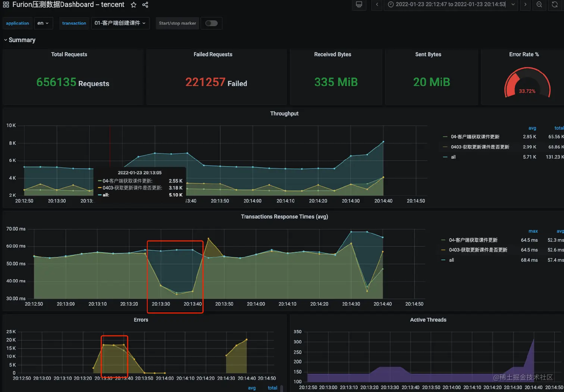The height and width of the screenshot is (392, 564).
Task: Shift time range forward arrow
Action: (525, 4)
